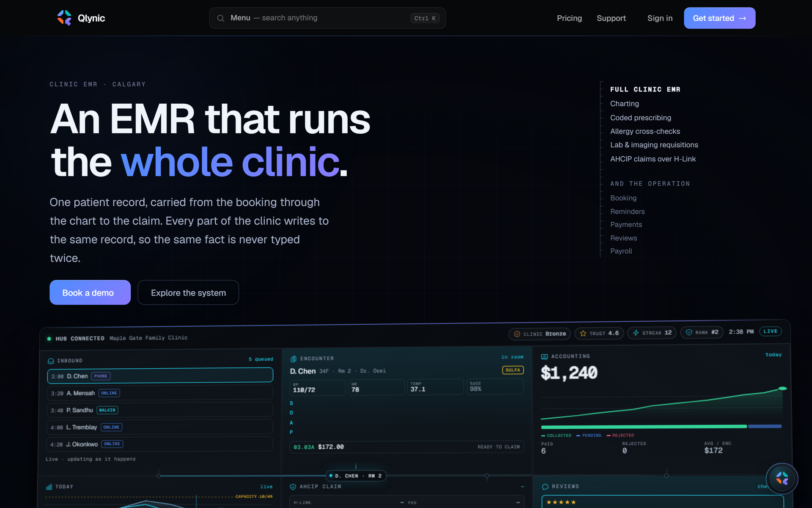Go to Booking in the operation list
Viewport: 812px width, 508px height.
point(623,198)
